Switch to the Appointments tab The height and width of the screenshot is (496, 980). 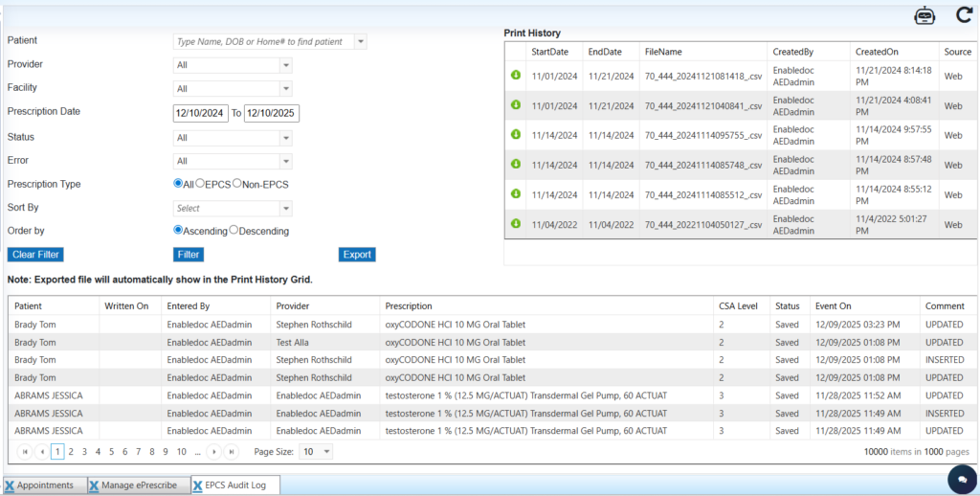(x=45, y=485)
